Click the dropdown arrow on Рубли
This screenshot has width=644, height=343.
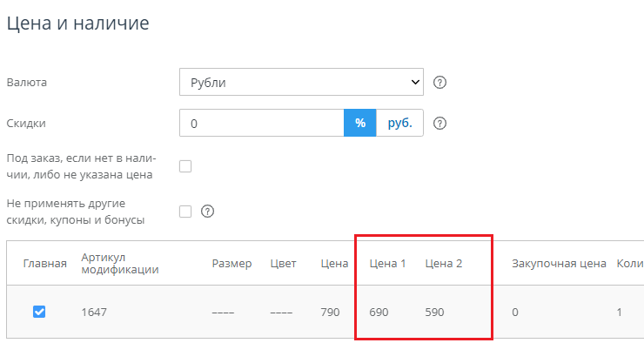(x=415, y=82)
